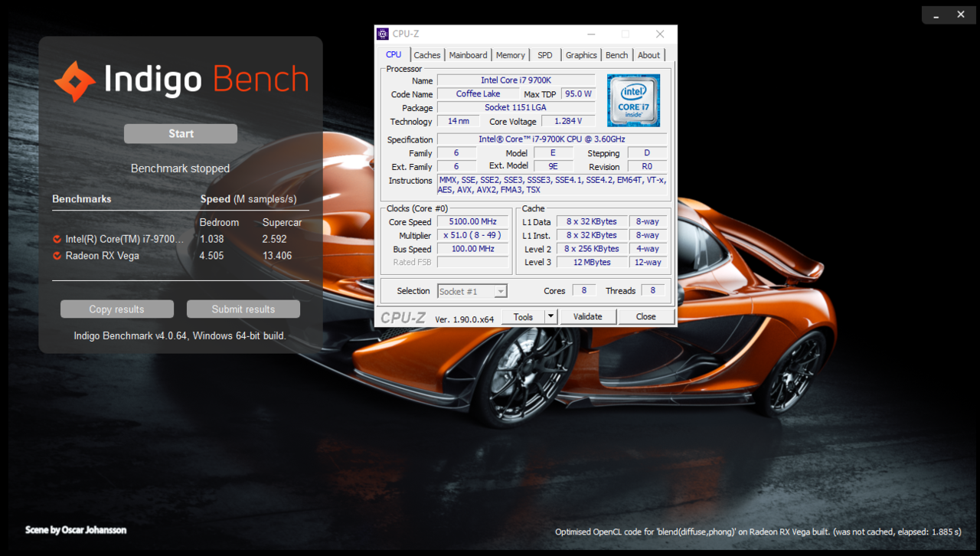Click the Code Name value Coffee Lake
The width and height of the screenshot is (980, 556).
(479, 94)
